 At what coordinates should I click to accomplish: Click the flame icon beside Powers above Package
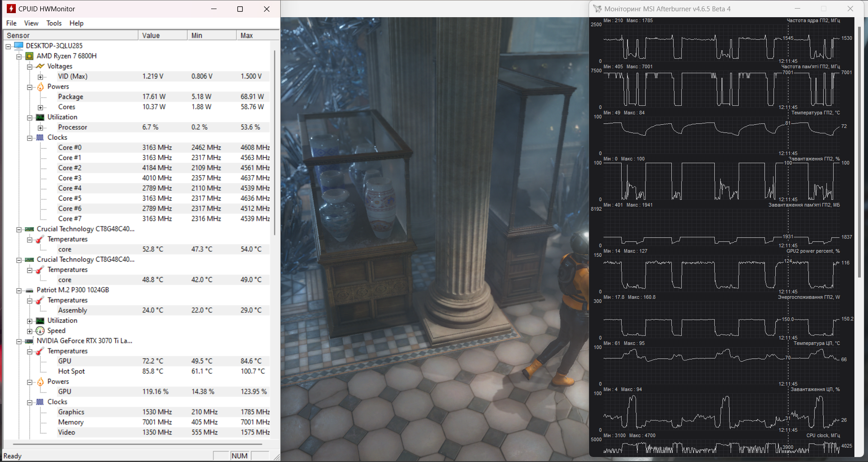click(x=40, y=86)
